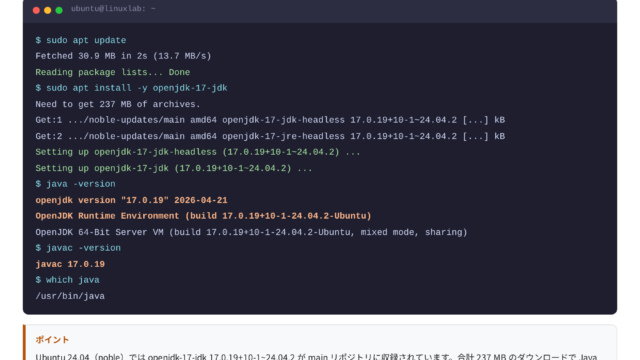
Task: Click the 'Reading package lists... Done' line
Action: 113,72
